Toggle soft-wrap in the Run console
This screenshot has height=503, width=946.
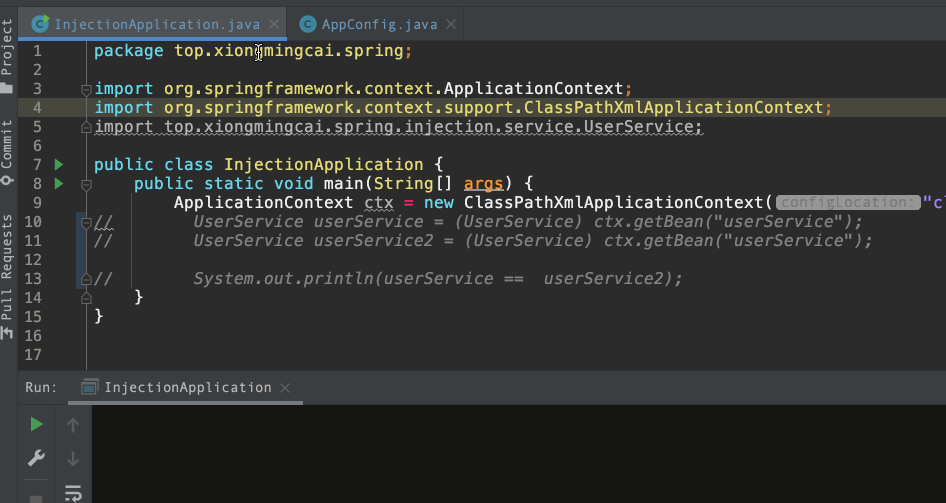(x=72, y=492)
